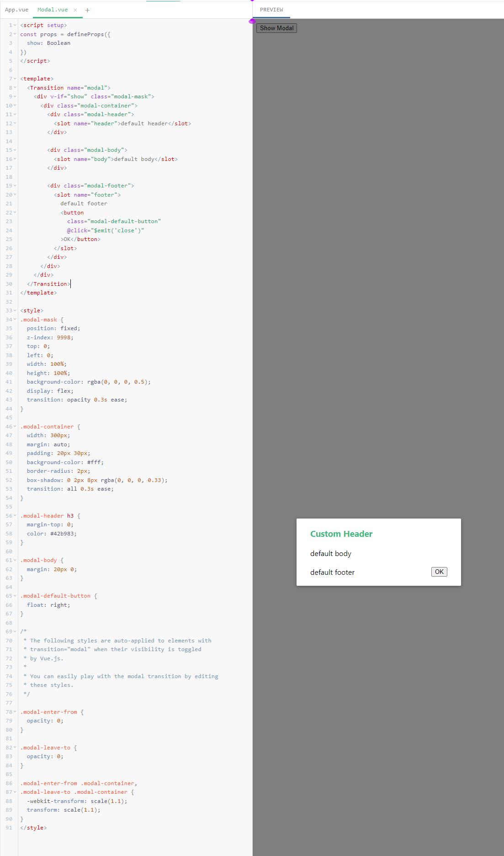Fold the defineProps call at line 2
The width and height of the screenshot is (504, 856).
click(15, 34)
